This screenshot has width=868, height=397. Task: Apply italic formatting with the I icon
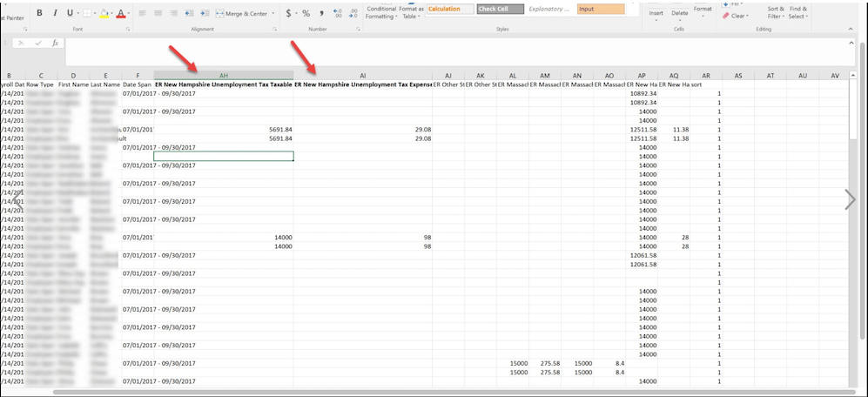tap(54, 13)
